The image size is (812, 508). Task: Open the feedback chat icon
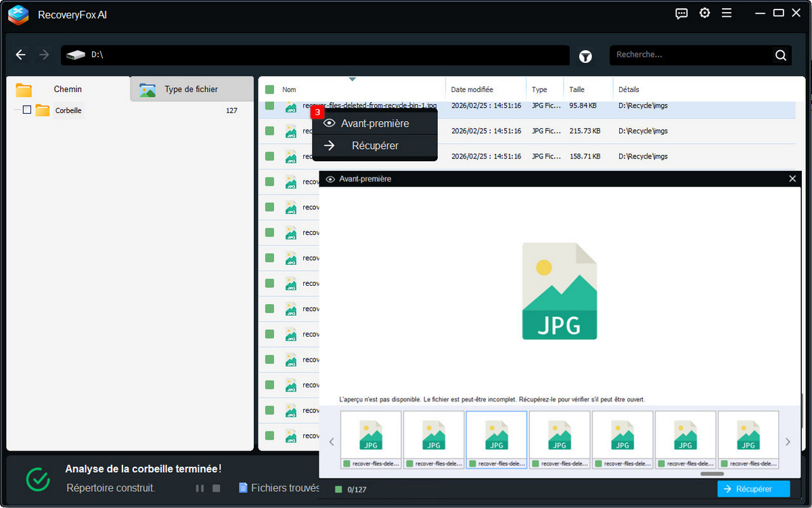[x=681, y=14]
